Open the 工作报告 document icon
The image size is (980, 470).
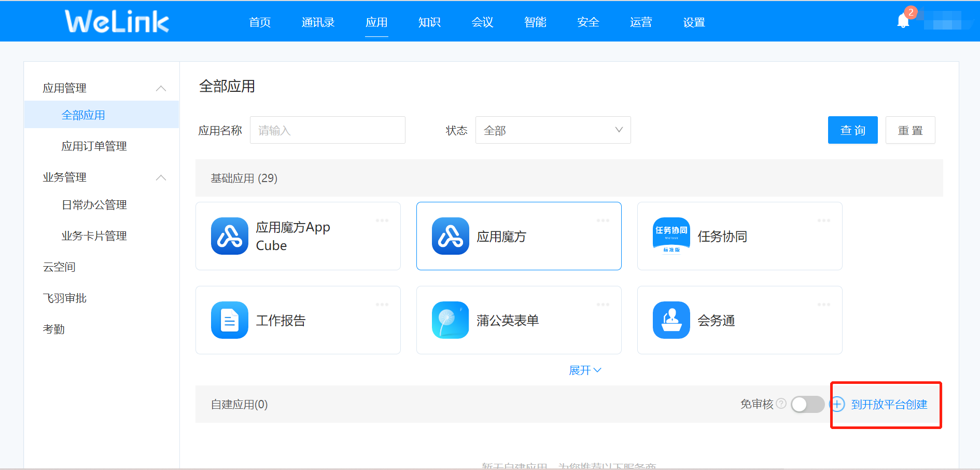[x=229, y=320]
